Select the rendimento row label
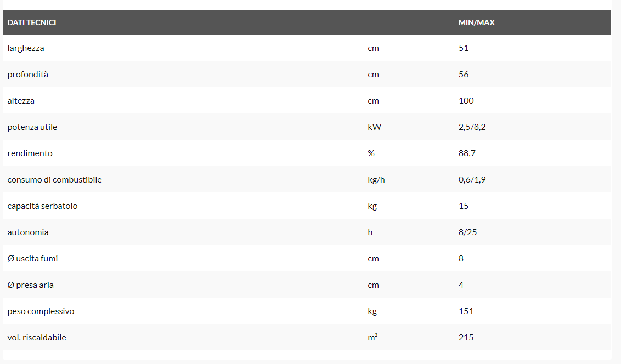This screenshot has height=364, width=621. [30, 153]
